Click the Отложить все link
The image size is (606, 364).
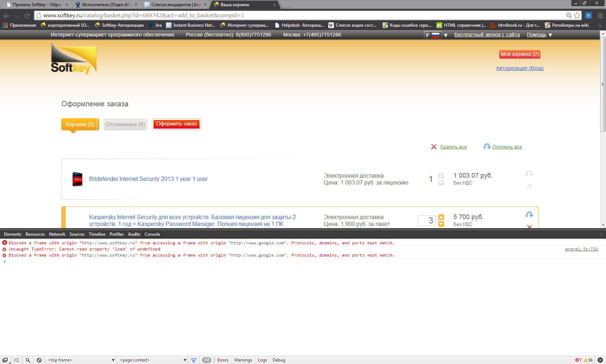(x=507, y=147)
